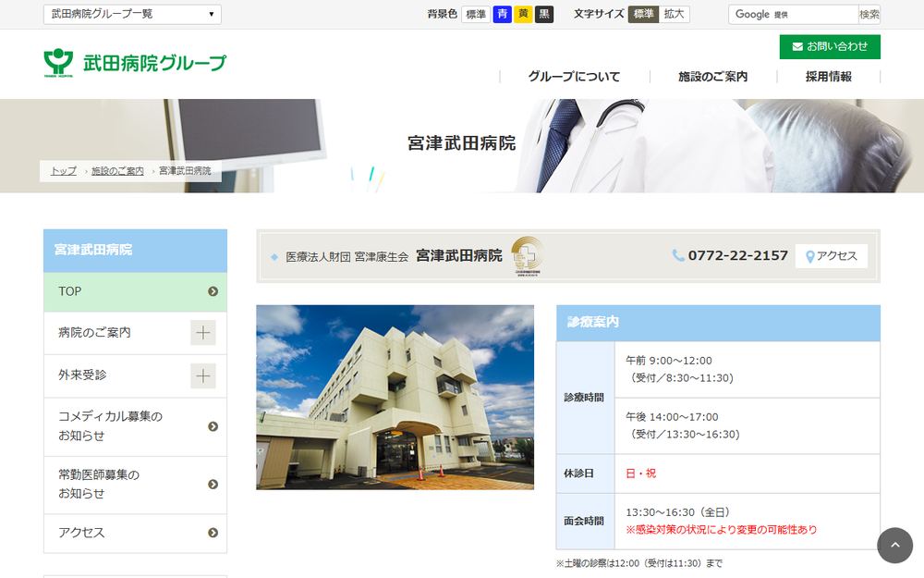Screen dimensions: 924x578
Task: Switch text size to 拡大
Action: tap(675, 14)
